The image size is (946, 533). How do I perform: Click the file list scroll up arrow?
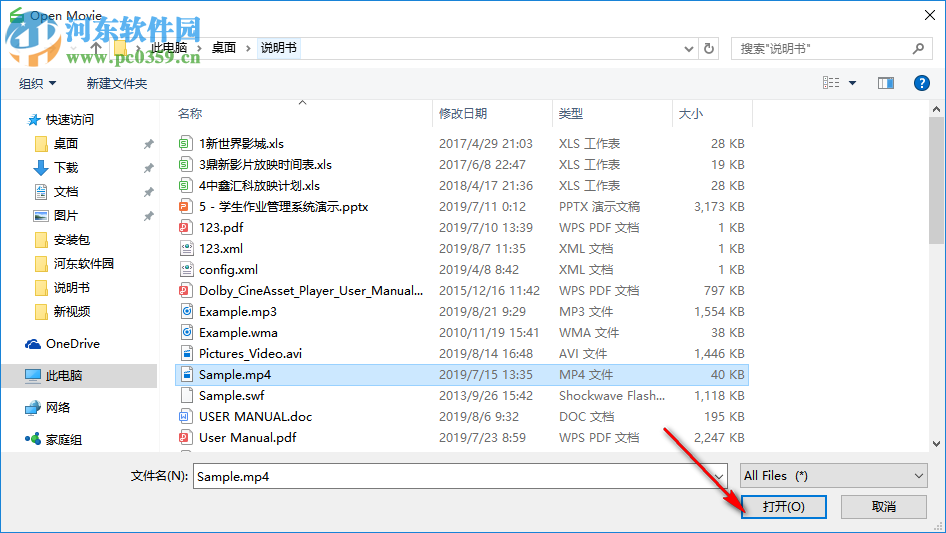tap(936, 109)
